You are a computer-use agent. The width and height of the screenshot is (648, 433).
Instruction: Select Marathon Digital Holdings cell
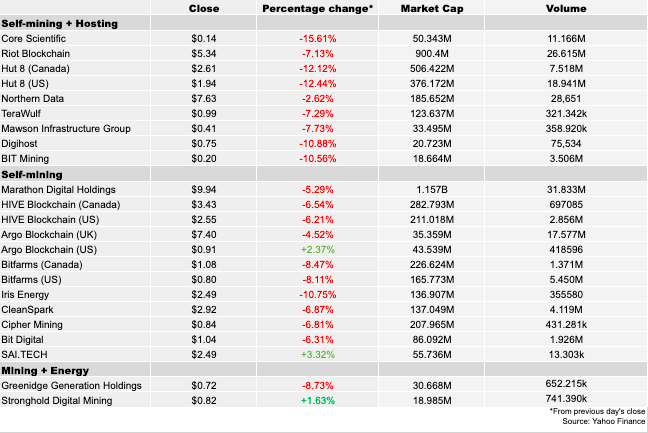59,189
